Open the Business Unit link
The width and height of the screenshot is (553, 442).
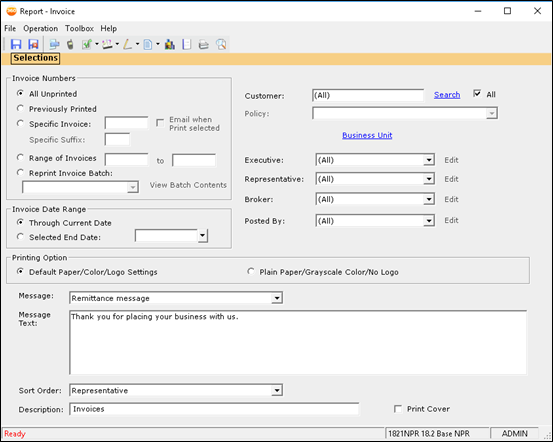367,135
